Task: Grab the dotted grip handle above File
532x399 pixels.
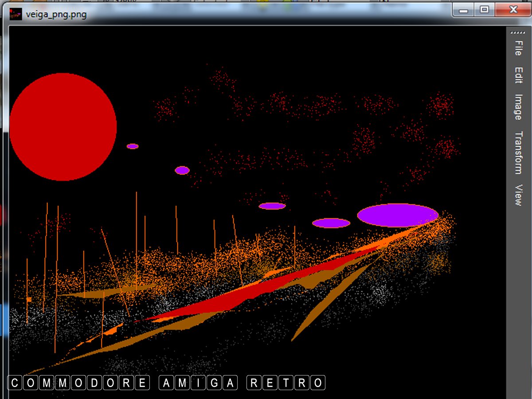Action: [517, 33]
